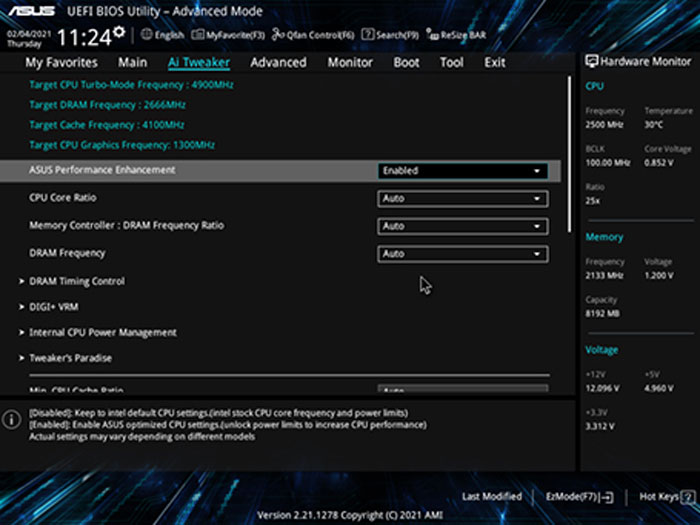This screenshot has width=700, height=525.
Task: Click the 11:24 clock display
Action: 84,38
